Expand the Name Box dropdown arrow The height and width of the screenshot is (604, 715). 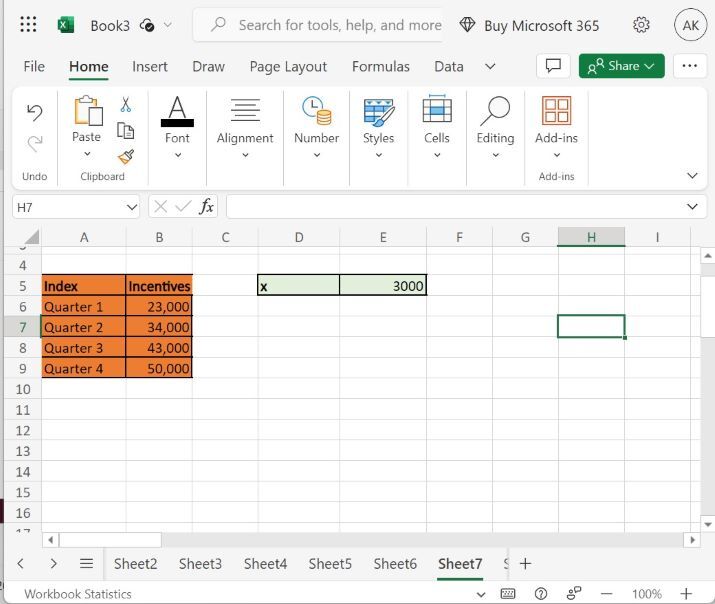[132, 207]
